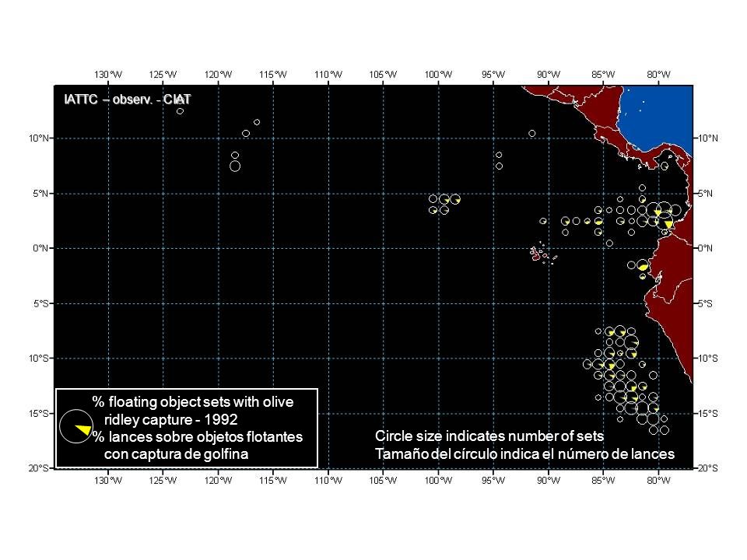Click the 95°W label on the top axis
This screenshot has width=747, height=560.
493,75
